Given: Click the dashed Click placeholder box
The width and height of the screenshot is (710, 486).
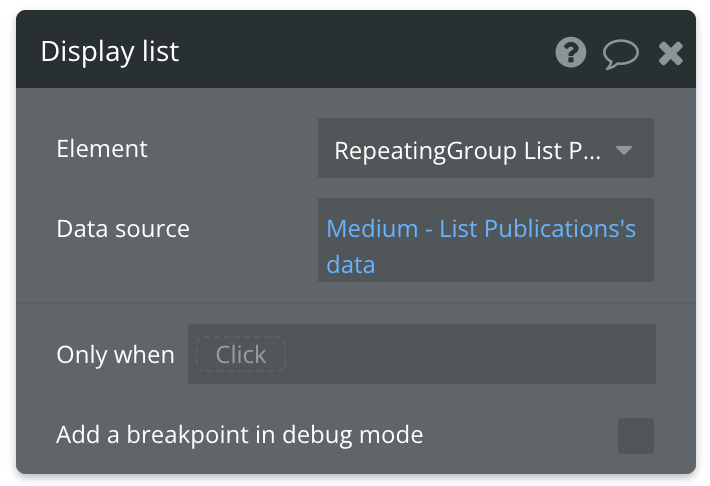Looking at the screenshot, I should [x=240, y=354].
